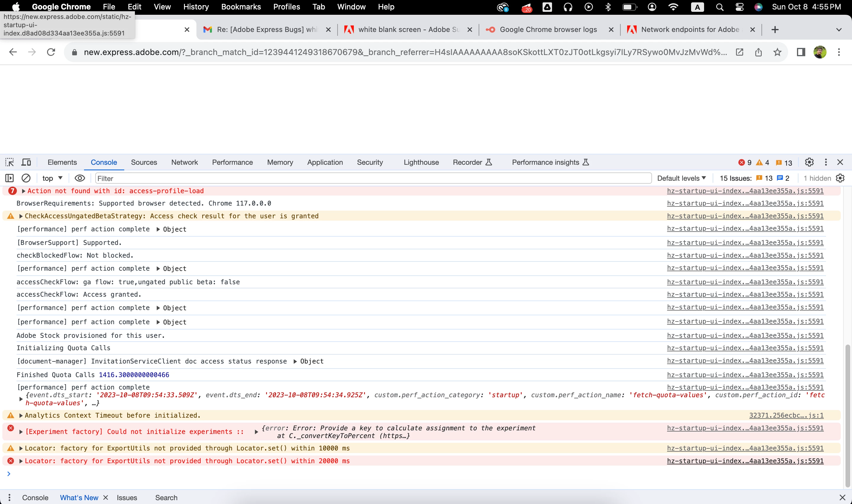Click the live expression eye icon
Viewport: 852px width, 504px height.
80,178
